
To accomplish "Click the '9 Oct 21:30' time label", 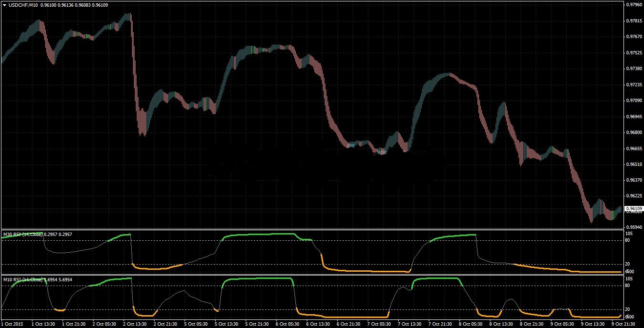I will point(622,324).
